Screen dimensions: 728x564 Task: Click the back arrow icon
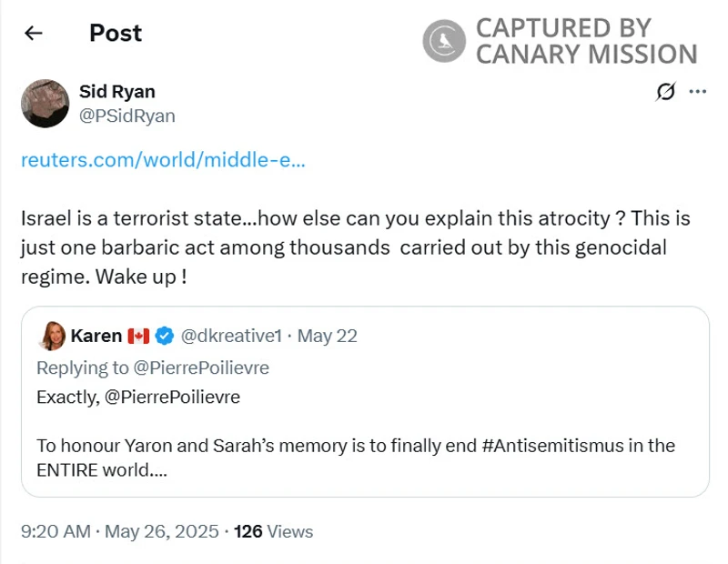click(x=34, y=34)
